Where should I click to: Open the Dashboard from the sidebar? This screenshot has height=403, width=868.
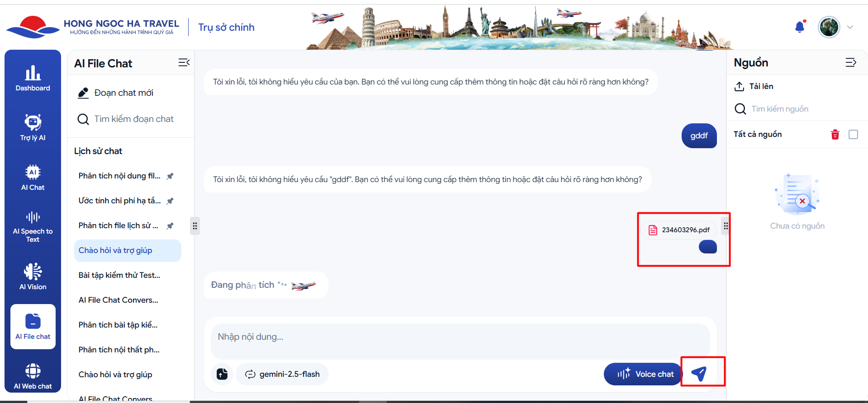(33, 78)
